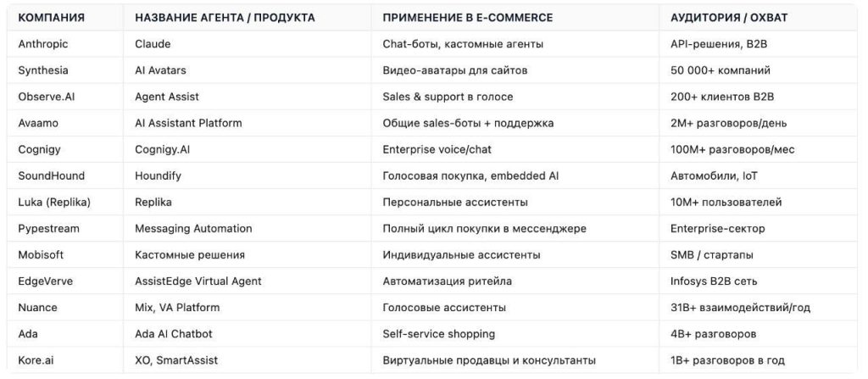Select the Observe.AI company cell

(47, 97)
